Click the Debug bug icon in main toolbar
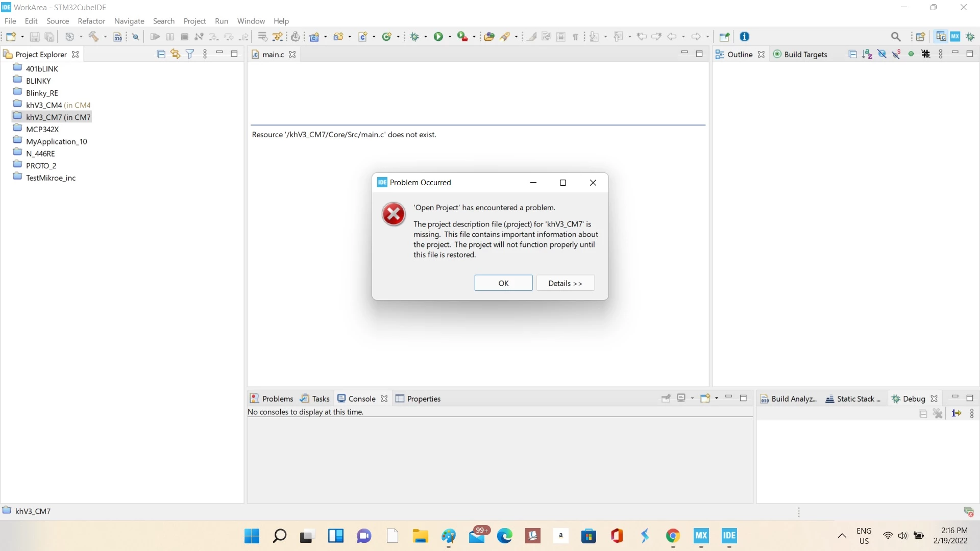Image resolution: width=980 pixels, height=551 pixels. (415, 37)
